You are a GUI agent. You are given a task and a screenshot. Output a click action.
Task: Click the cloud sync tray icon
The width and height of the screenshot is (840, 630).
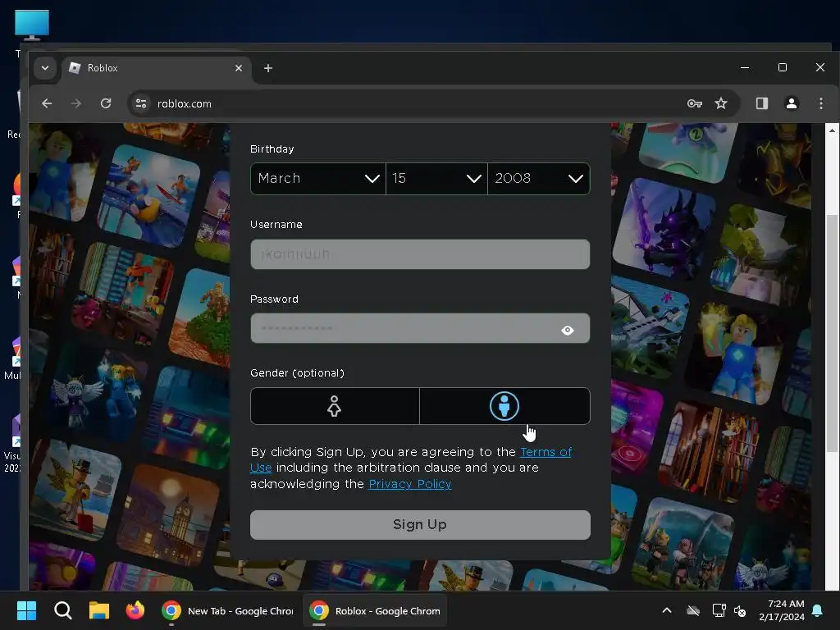693,610
